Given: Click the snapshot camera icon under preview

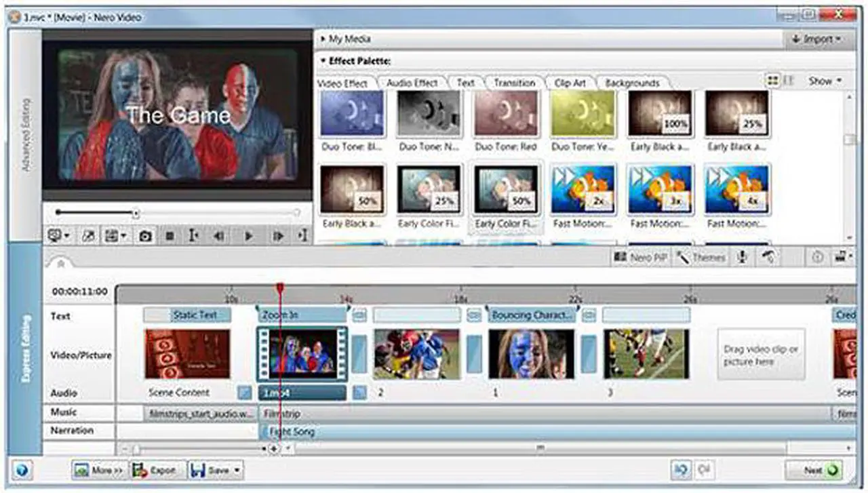Looking at the screenshot, I should coord(145,236).
